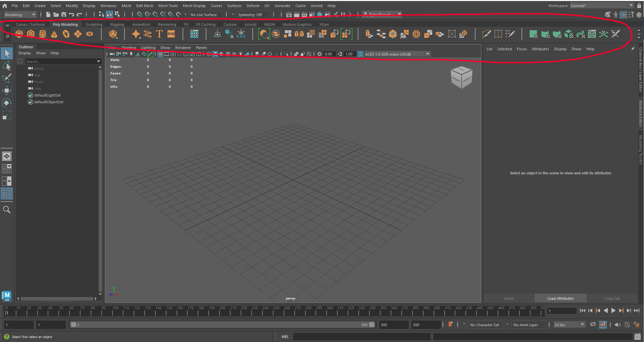644x342 pixels.
Task: Select the Lasso tool in toolbox
Action: (x=7, y=66)
